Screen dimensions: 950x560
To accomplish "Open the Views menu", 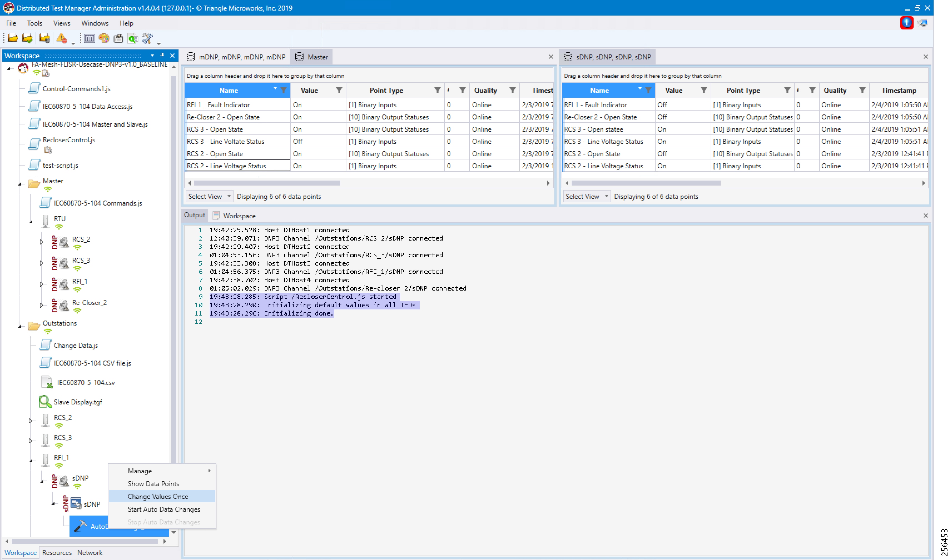I will coord(61,23).
